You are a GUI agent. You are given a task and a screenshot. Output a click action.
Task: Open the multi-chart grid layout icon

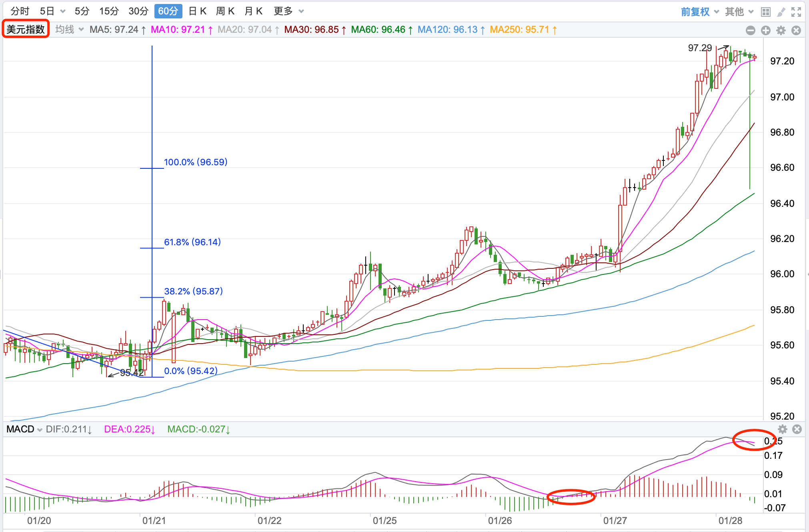point(765,12)
